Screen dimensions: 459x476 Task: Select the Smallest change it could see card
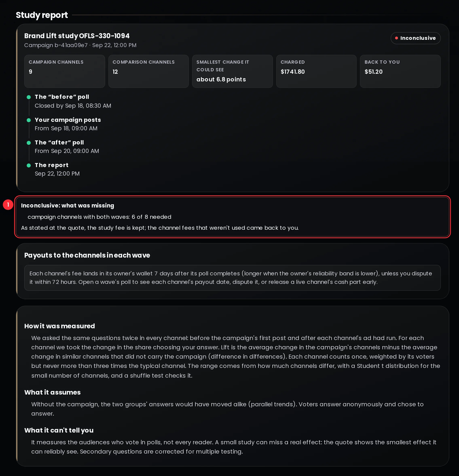[232, 71]
